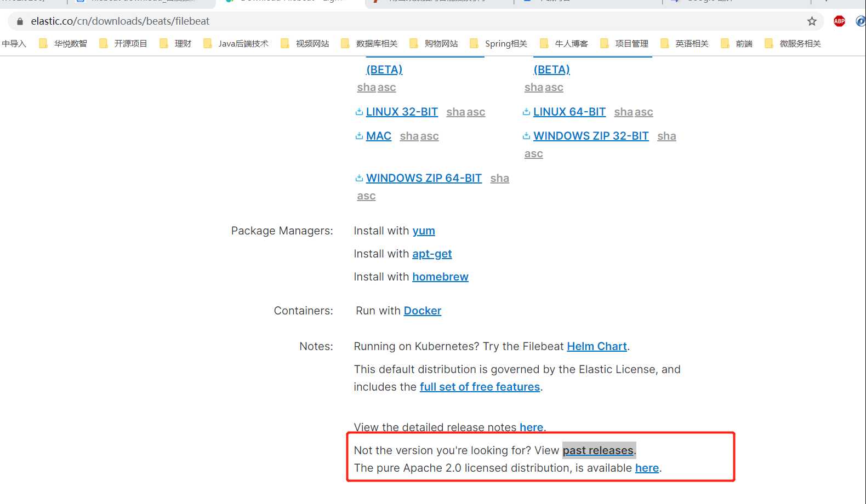This screenshot has height=504, width=866.
Task: Open asc signature for WINDOWS ZIP 32-BIT
Action: point(534,154)
